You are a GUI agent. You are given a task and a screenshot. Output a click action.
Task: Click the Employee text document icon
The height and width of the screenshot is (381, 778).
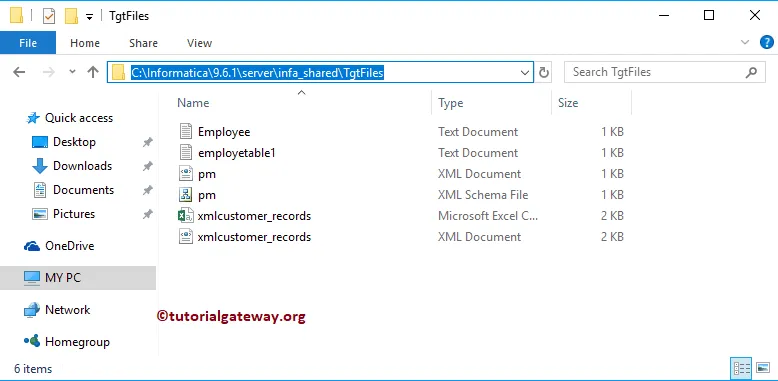186,131
